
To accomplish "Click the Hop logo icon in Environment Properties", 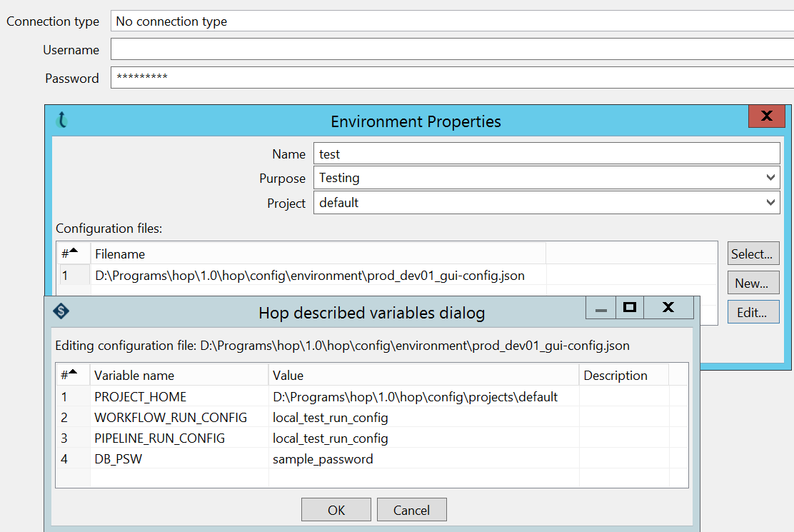I will tap(62, 120).
